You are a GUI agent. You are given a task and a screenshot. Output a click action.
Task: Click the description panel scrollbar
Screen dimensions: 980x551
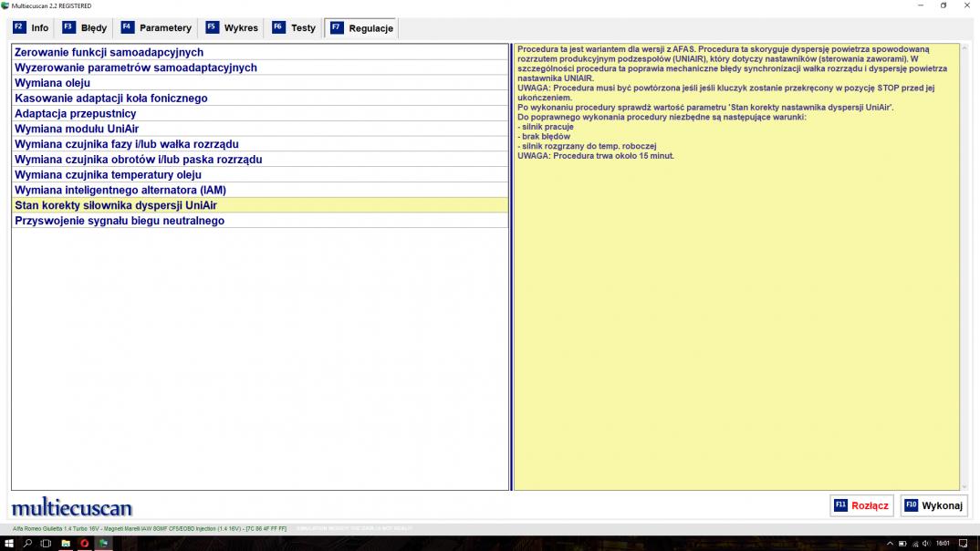tap(964, 266)
